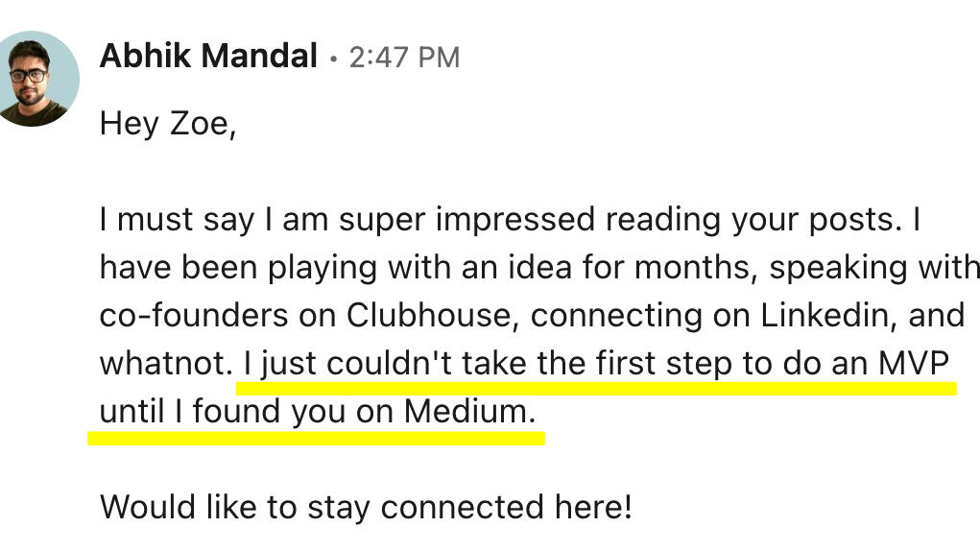Click the word "Medium" in the message

pos(466,411)
